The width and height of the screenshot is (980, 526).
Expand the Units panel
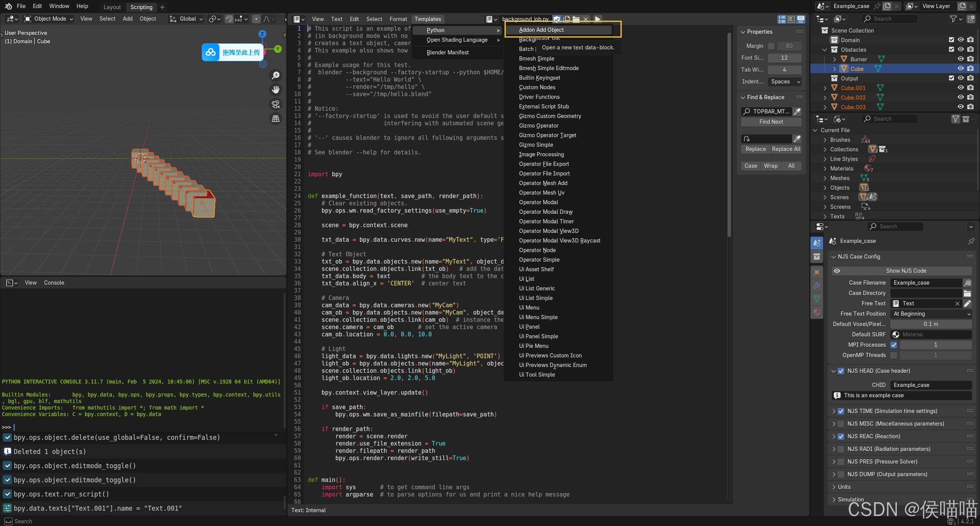[x=834, y=487]
